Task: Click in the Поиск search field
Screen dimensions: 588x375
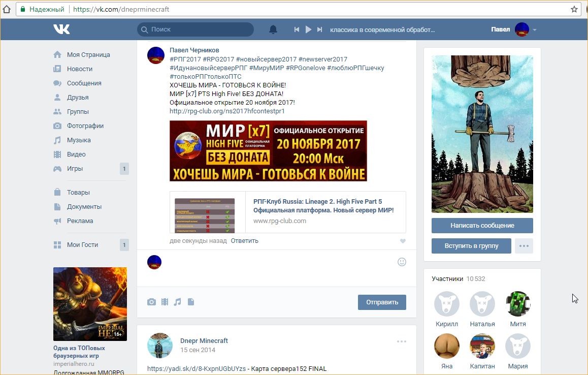Action: point(195,29)
